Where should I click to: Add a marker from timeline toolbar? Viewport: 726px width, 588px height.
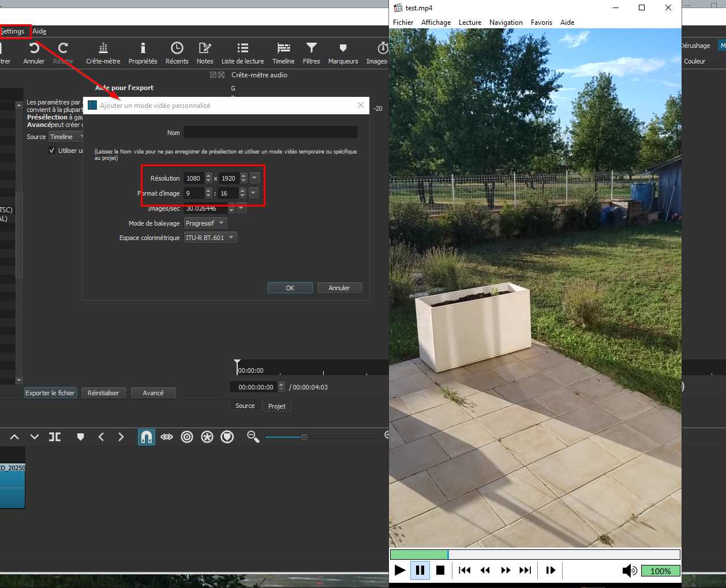pos(80,437)
